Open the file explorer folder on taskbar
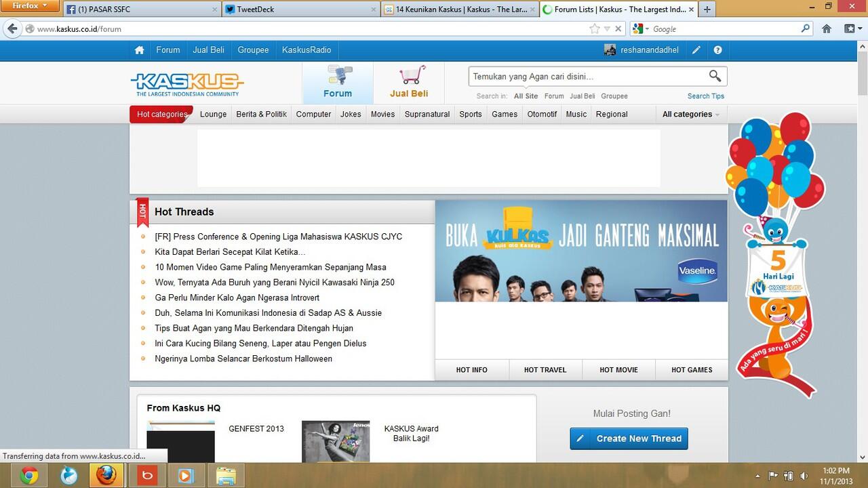This screenshot has height=488, width=868. (x=226, y=476)
